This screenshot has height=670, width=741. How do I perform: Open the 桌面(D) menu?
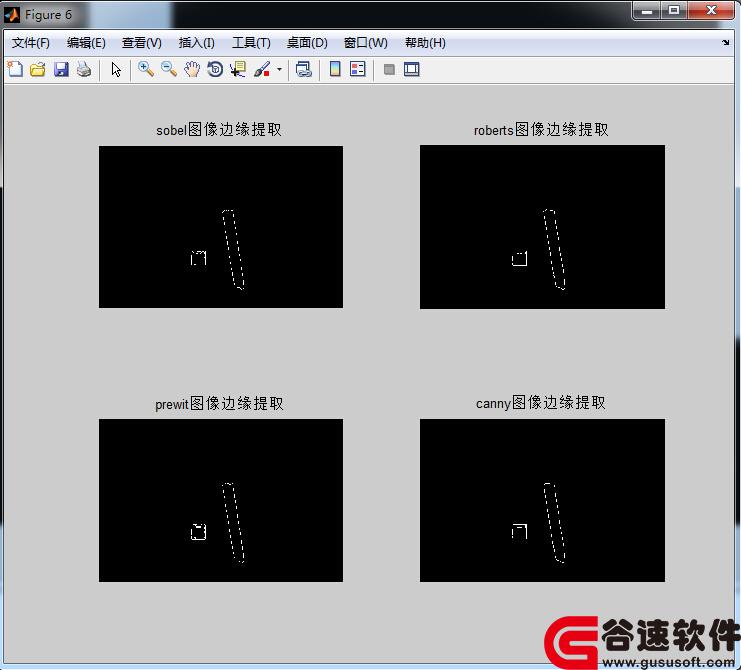307,43
